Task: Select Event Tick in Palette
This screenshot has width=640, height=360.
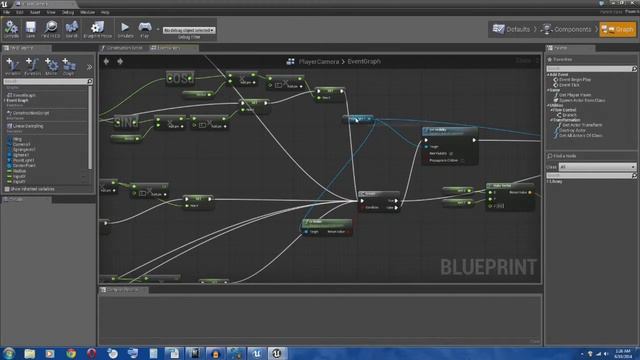Action: coord(567,85)
